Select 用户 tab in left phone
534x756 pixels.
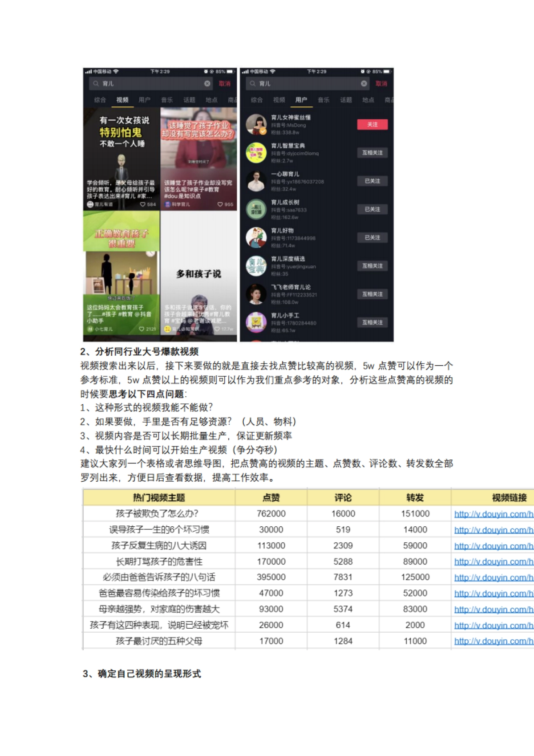[x=145, y=100]
